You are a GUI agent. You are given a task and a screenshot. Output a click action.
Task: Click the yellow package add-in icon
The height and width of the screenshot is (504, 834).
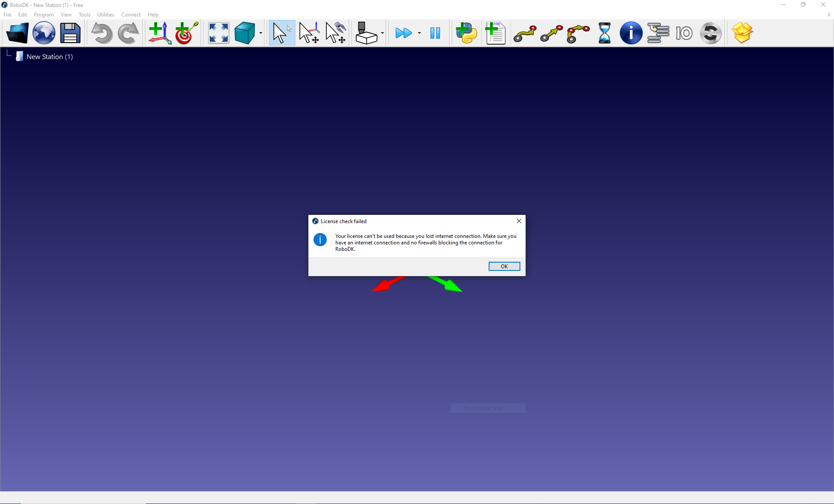click(741, 33)
